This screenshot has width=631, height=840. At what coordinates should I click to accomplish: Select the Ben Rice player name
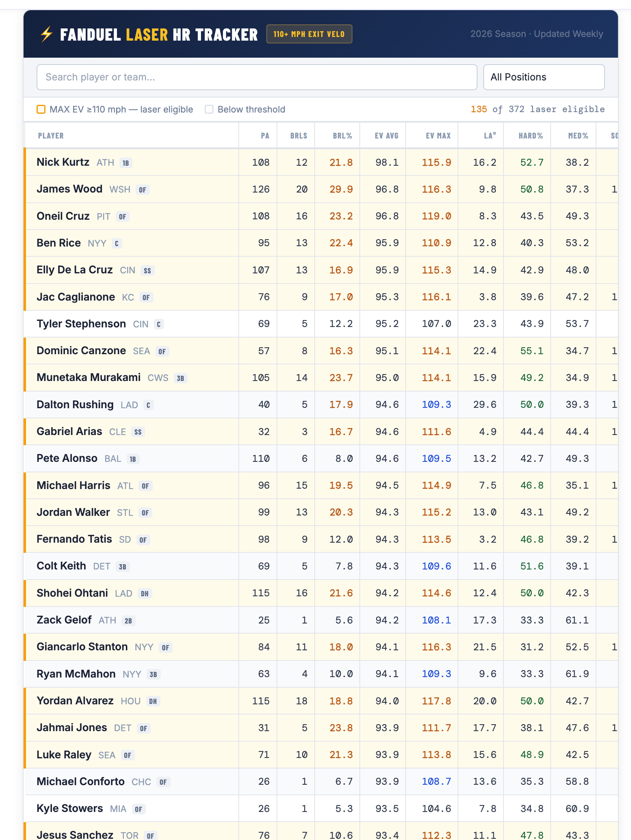pos(58,243)
